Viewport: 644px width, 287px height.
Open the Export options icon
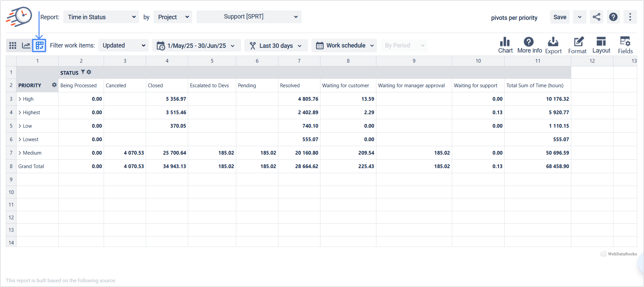click(x=553, y=45)
